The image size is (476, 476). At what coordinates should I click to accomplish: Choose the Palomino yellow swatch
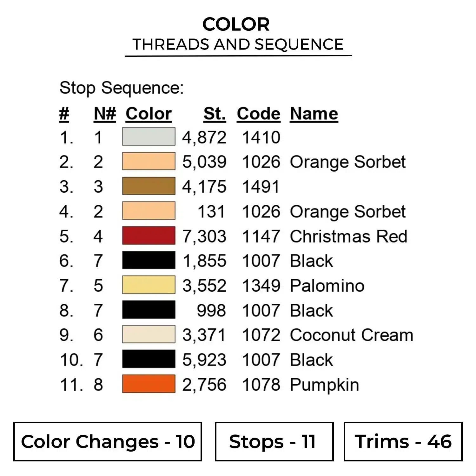click(149, 285)
